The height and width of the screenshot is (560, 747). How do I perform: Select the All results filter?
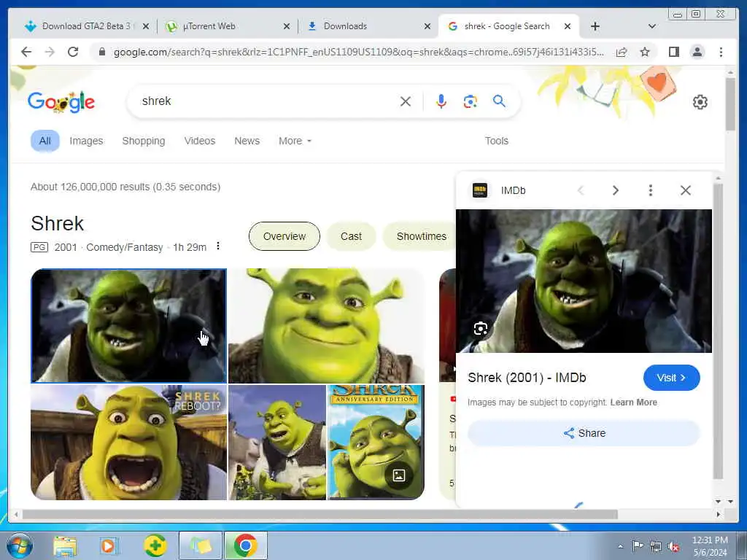coord(44,141)
